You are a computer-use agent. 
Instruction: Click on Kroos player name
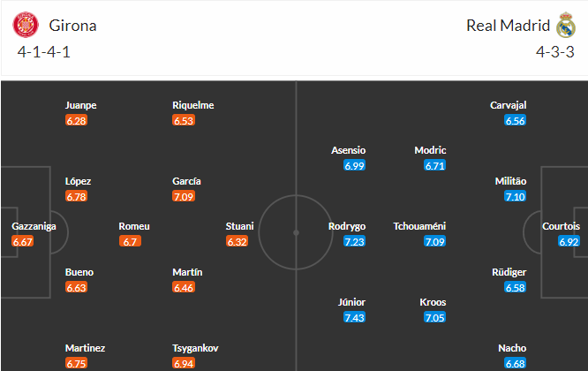(x=433, y=302)
